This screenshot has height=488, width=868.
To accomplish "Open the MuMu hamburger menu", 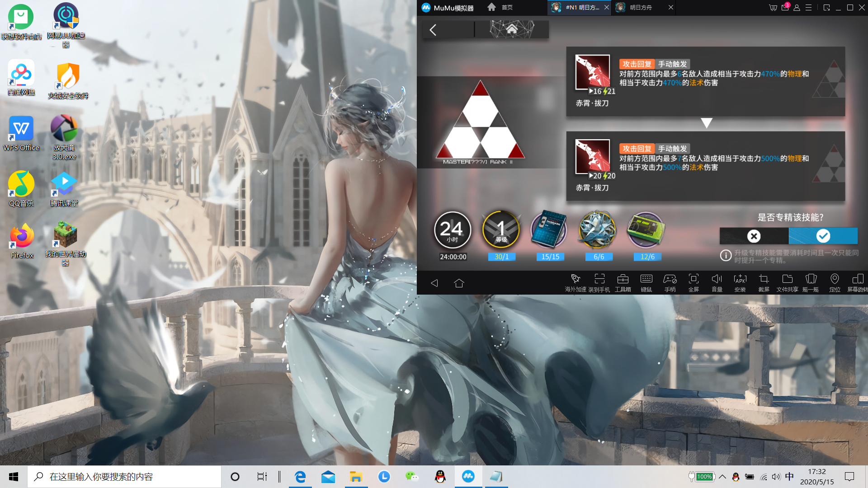I will click(x=809, y=8).
